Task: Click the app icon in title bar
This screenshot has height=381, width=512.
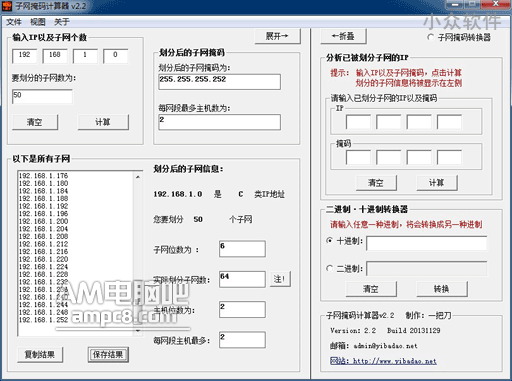Action: [x=6, y=6]
